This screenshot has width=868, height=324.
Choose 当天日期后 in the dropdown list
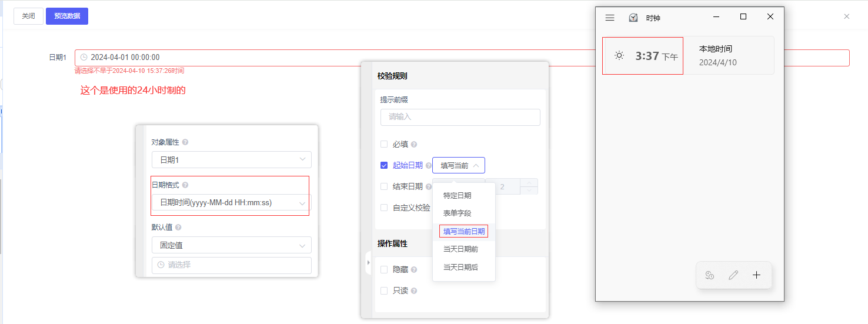(x=460, y=268)
